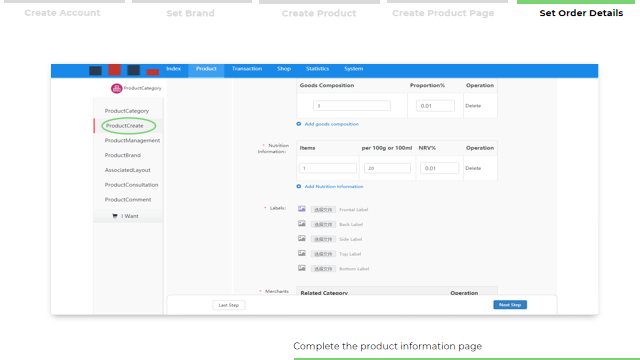This screenshot has width=640, height=360.
Task: Choose file for the Bottom Label
Action: pyautogui.click(x=323, y=269)
